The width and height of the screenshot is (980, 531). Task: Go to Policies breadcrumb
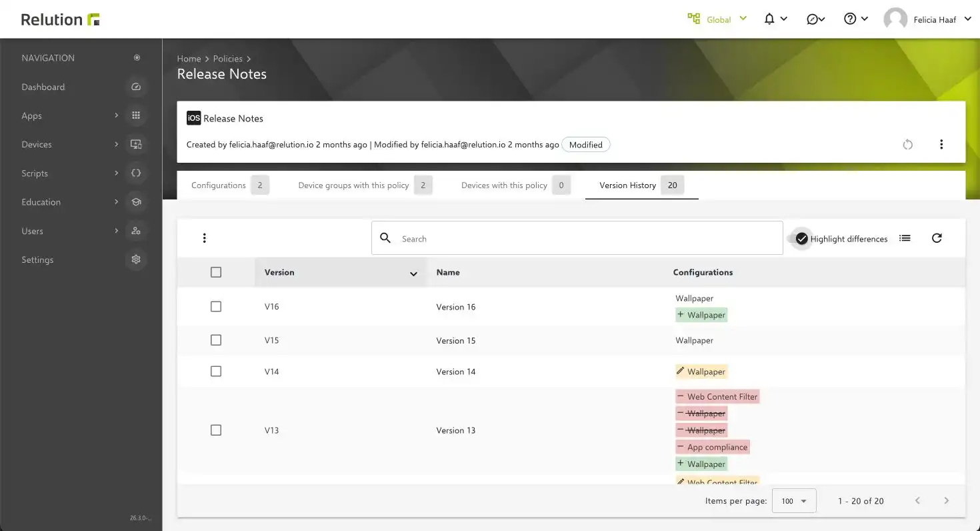coord(227,59)
